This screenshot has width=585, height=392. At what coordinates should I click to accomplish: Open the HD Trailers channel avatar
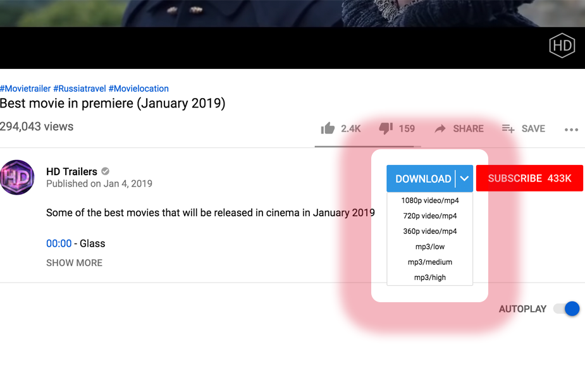point(17,177)
